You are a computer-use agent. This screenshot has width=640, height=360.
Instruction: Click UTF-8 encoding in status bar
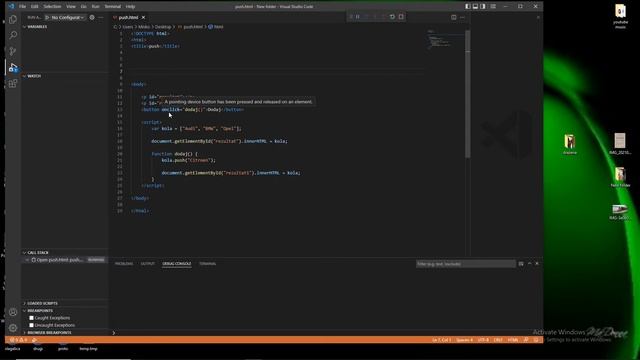coord(483,340)
